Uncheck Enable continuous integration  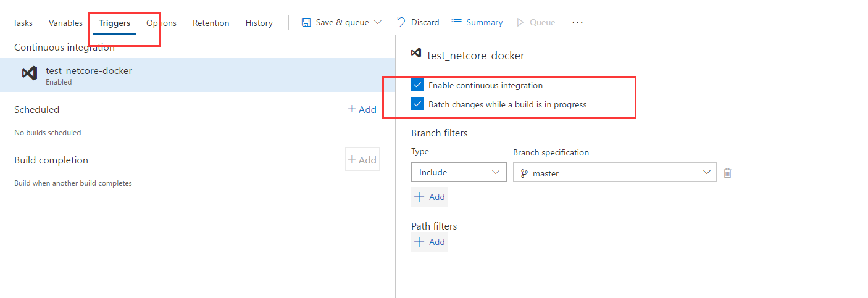[417, 85]
